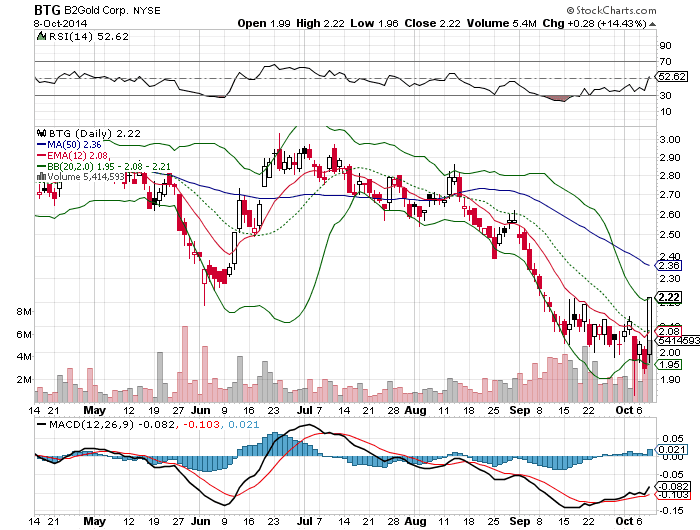Click the green 1.95 lower band tag
This screenshot has height=530, width=700.
coord(668,365)
